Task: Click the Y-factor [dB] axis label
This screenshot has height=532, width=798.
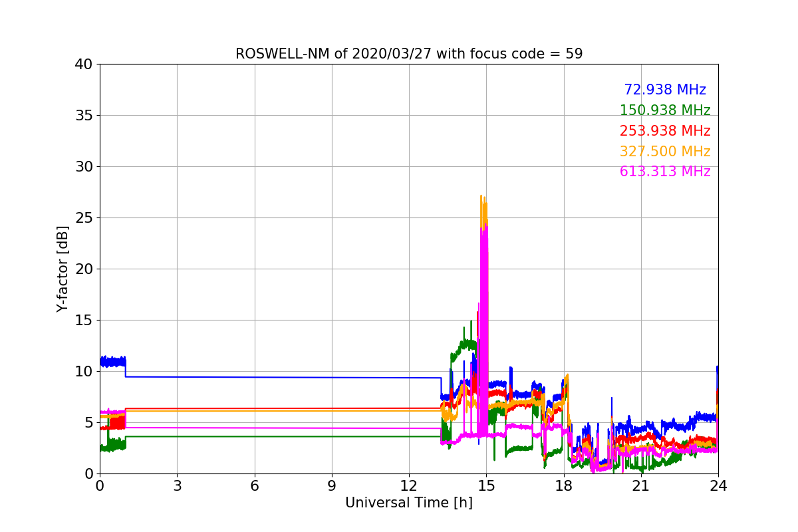Action: pos(63,269)
